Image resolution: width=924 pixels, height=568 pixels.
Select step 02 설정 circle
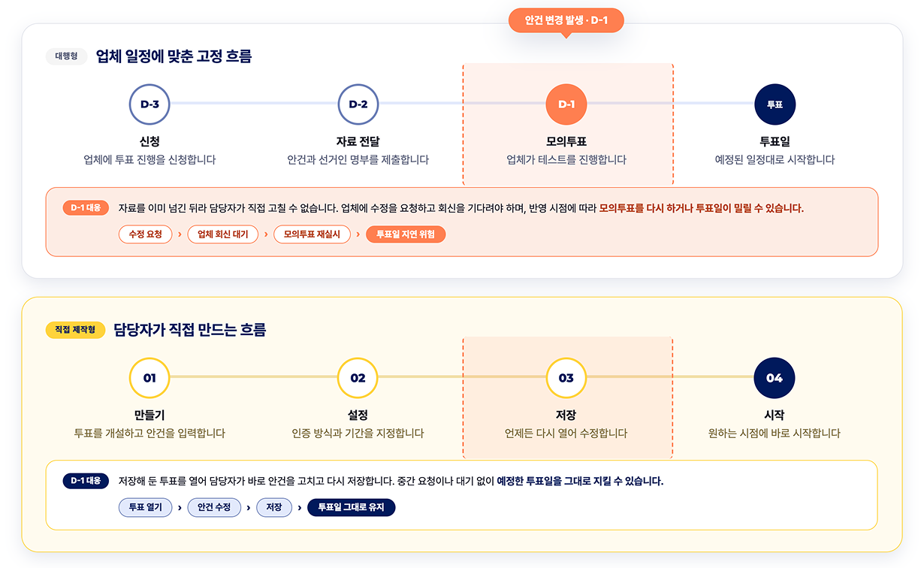[x=358, y=378]
